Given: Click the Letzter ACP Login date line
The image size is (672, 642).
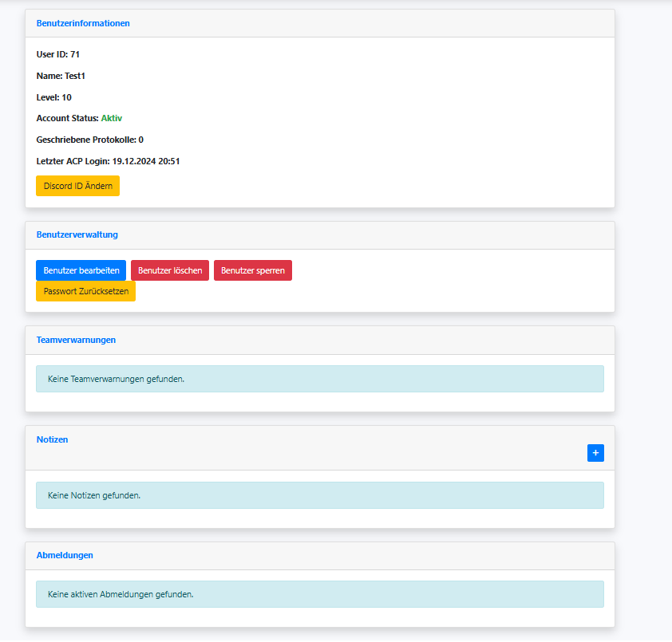Looking at the screenshot, I should coord(108,161).
